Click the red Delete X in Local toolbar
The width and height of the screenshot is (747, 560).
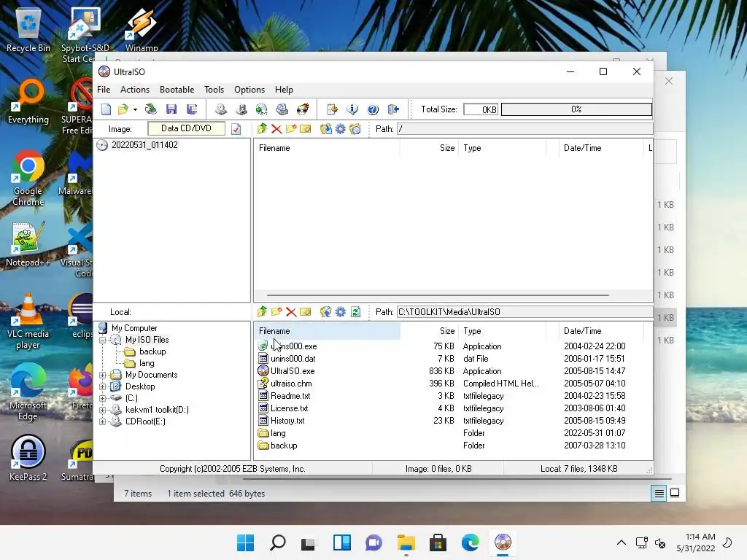[291, 312]
